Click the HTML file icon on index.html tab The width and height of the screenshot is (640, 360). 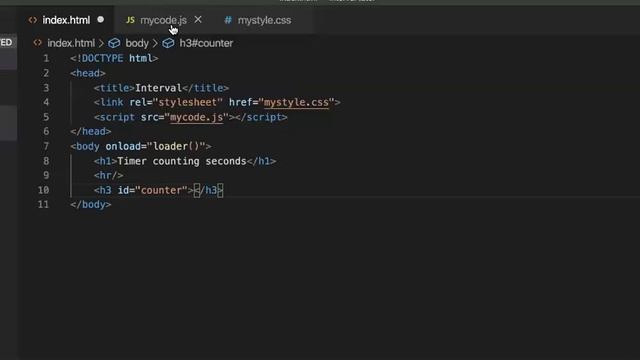pyautogui.click(x=33, y=20)
